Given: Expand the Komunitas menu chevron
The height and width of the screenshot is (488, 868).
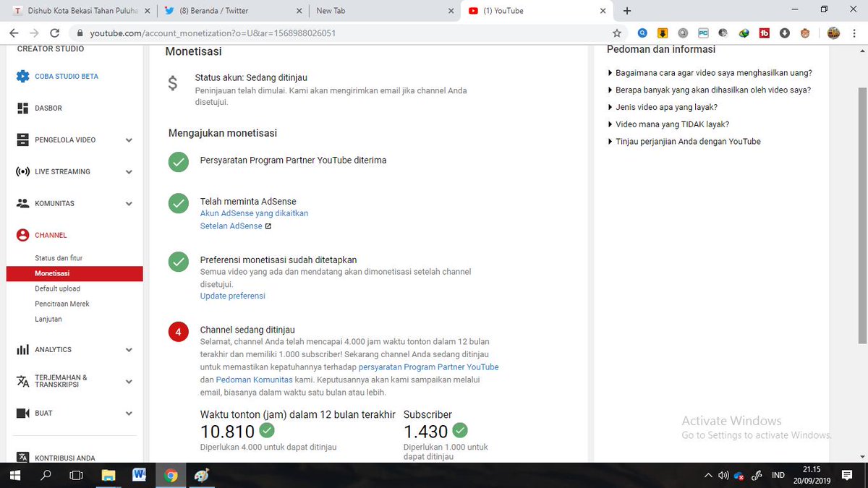Looking at the screenshot, I should tap(129, 204).
